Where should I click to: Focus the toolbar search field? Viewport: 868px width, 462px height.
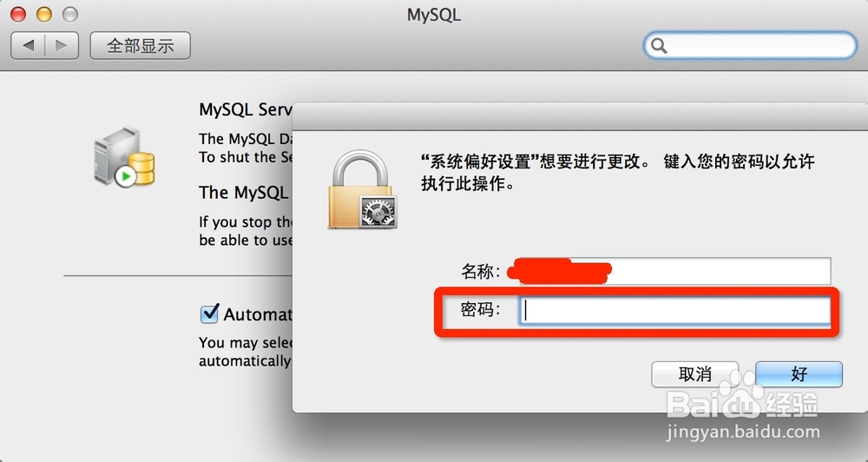(750, 45)
